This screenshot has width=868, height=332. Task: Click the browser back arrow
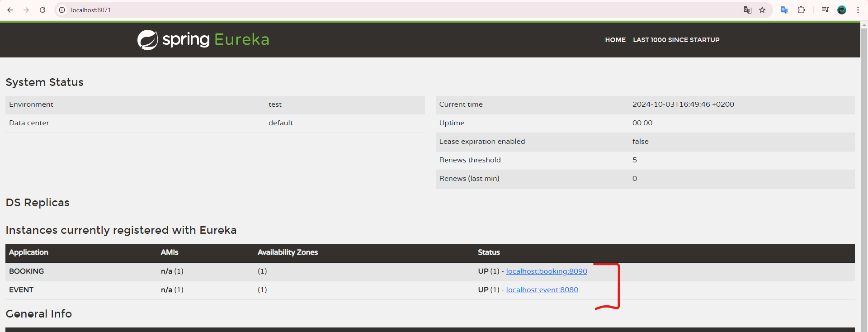pos(10,10)
